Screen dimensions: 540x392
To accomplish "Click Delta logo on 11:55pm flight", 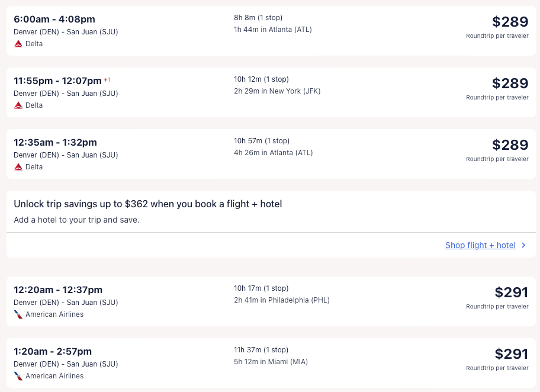I will click(x=18, y=105).
